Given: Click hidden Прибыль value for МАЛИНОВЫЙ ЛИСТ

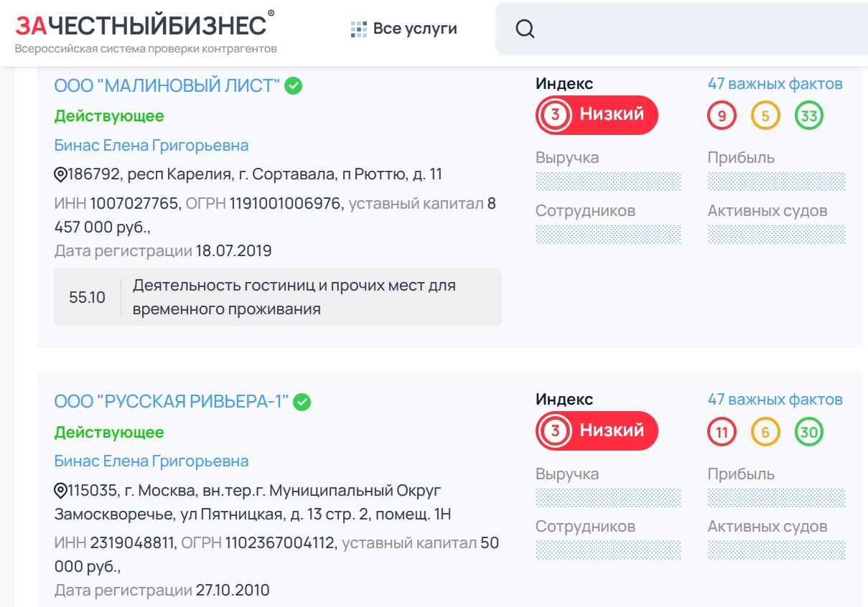Looking at the screenshot, I should point(776,181).
